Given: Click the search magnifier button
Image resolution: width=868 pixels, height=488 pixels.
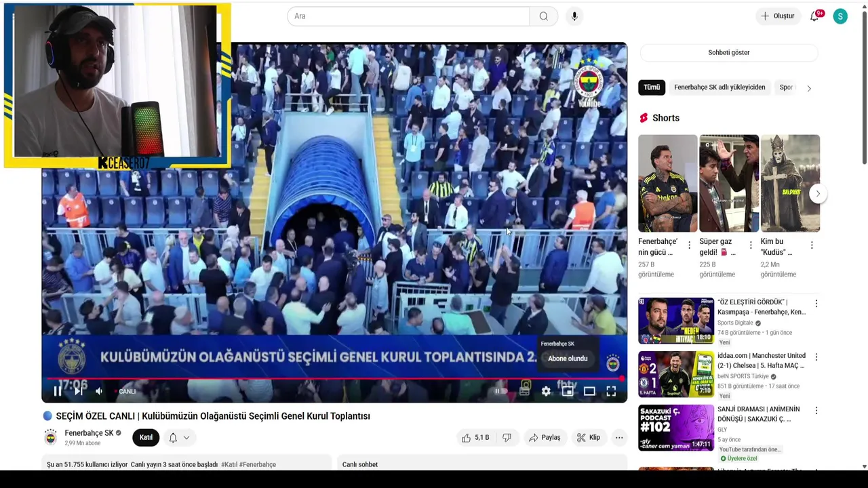Looking at the screenshot, I should coord(543,16).
